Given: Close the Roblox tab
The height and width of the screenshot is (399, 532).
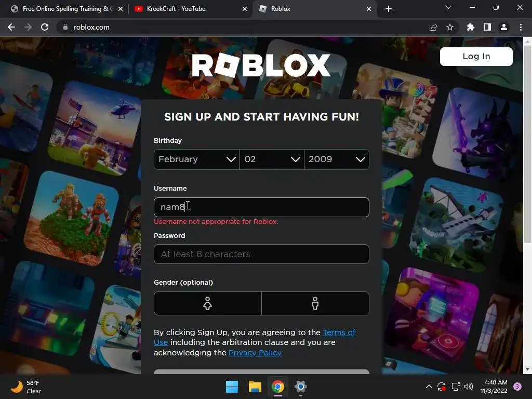Looking at the screenshot, I should (369, 9).
